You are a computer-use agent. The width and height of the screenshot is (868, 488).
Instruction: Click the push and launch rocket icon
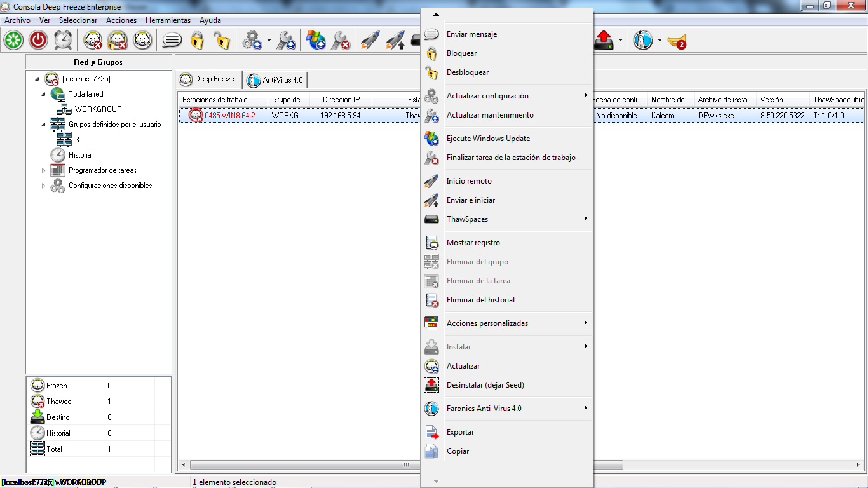click(x=395, y=41)
